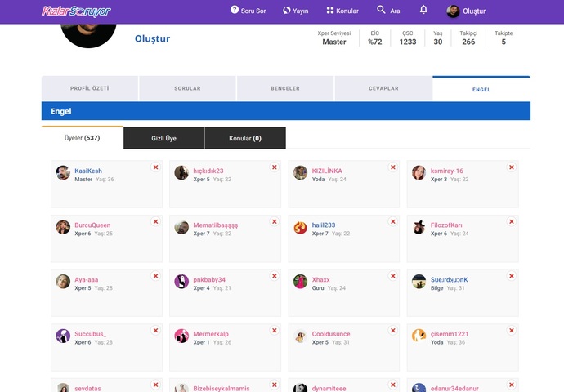Remove KIZILİNKA block with X icon
Image resolution: width=564 pixels, height=392 pixels.
click(x=393, y=167)
